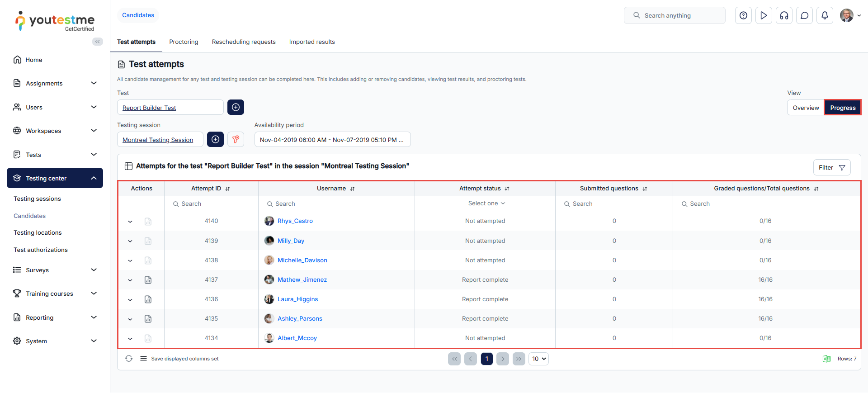Screen dimensions: 868x393
Task: Open the chat bubble icon
Action: coord(804,15)
